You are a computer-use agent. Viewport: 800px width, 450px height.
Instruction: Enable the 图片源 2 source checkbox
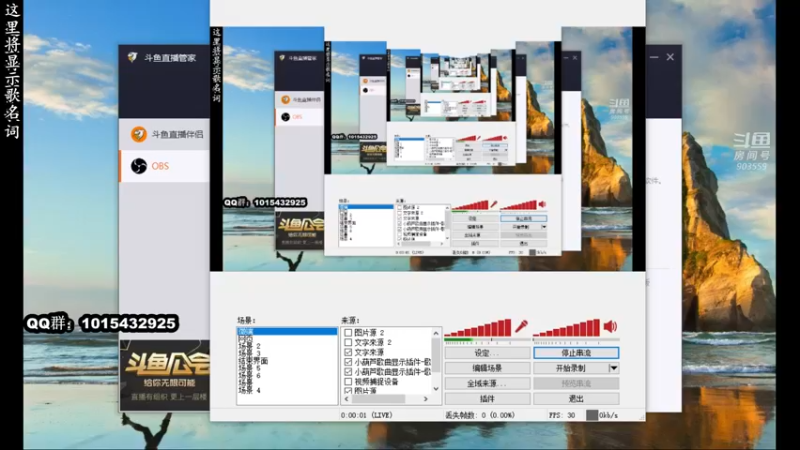click(x=348, y=333)
